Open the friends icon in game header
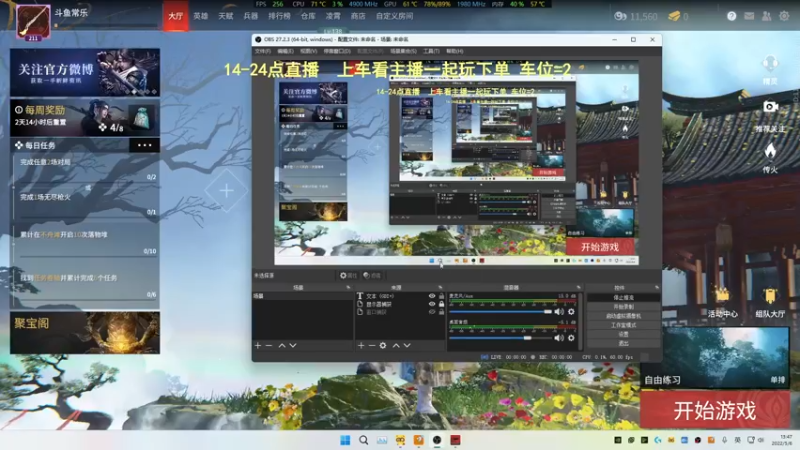Image resolution: width=800 pixels, height=450 pixels. click(x=766, y=16)
